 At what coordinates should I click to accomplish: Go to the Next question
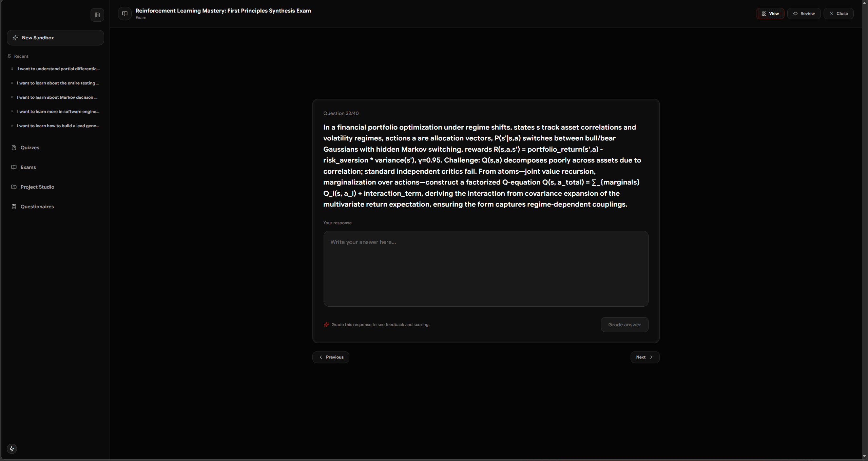[x=644, y=357]
